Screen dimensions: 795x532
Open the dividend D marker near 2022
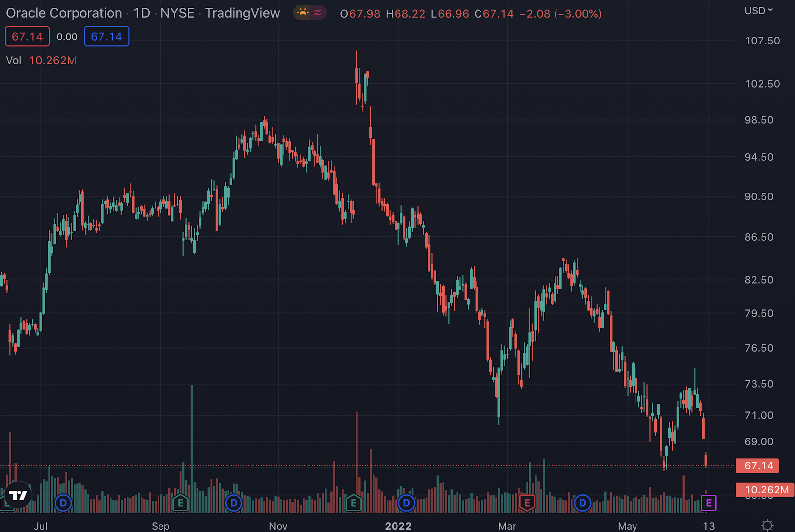click(406, 503)
